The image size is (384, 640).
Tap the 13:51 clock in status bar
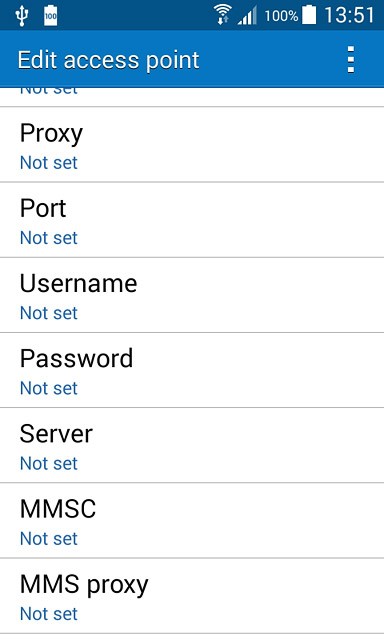tap(349, 16)
